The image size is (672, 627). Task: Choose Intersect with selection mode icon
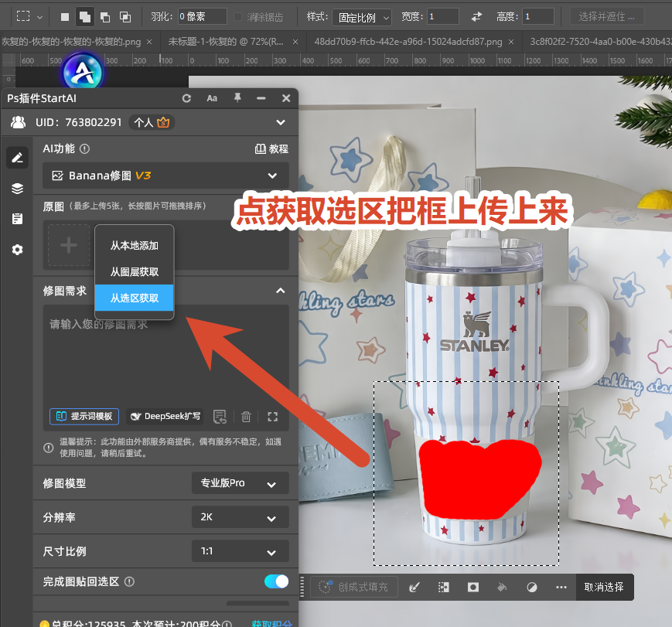pyautogui.click(x=125, y=17)
